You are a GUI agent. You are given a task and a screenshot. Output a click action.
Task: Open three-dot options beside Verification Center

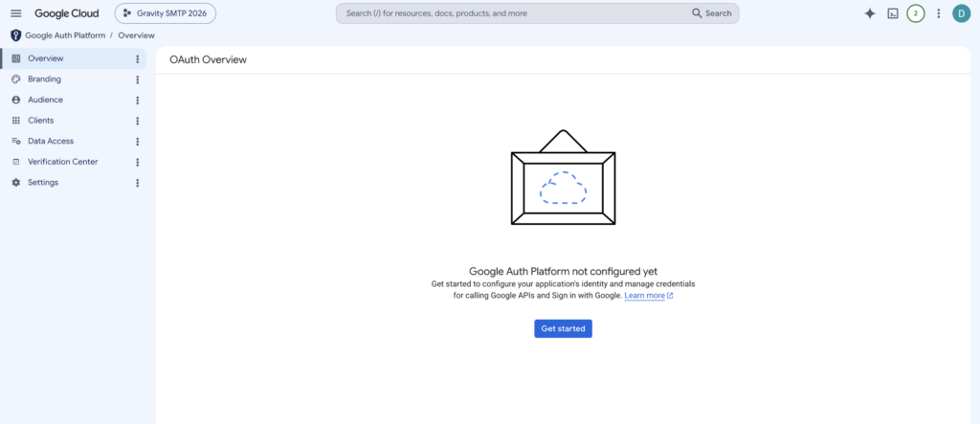[x=138, y=162]
